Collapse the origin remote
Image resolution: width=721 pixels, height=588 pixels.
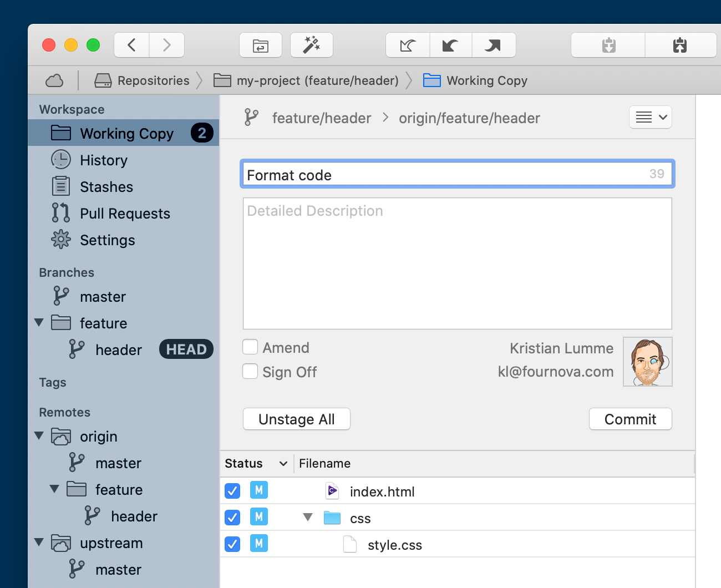click(x=39, y=436)
